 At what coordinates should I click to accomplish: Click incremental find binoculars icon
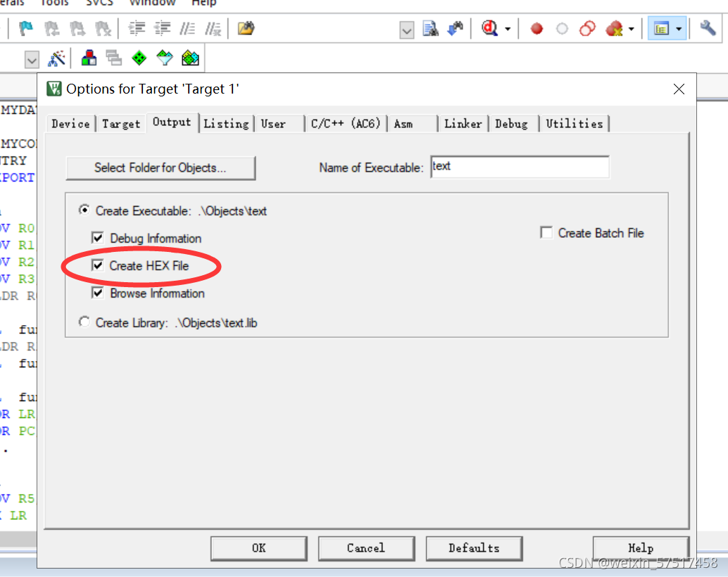456,29
